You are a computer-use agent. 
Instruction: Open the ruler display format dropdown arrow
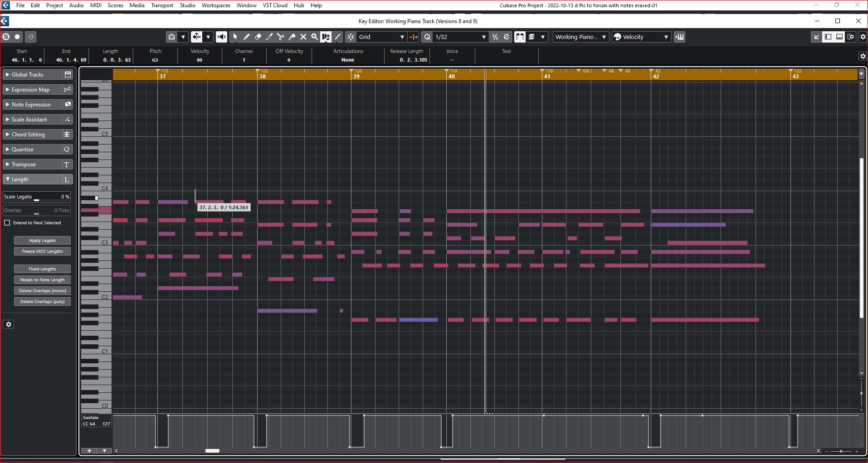coord(861,74)
